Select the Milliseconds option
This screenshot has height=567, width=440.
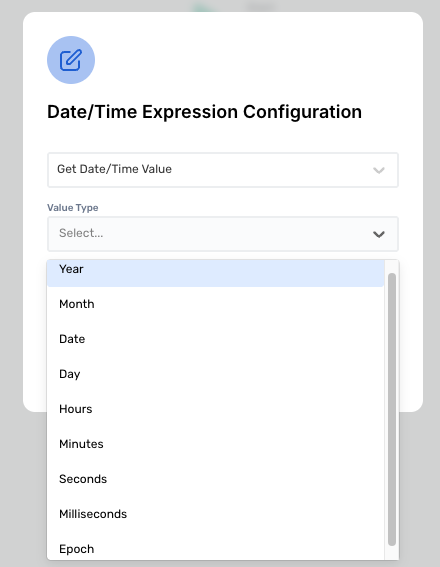[215, 514]
